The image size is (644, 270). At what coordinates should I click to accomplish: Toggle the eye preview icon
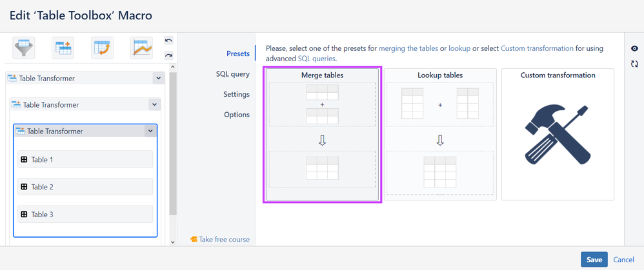[x=634, y=49]
